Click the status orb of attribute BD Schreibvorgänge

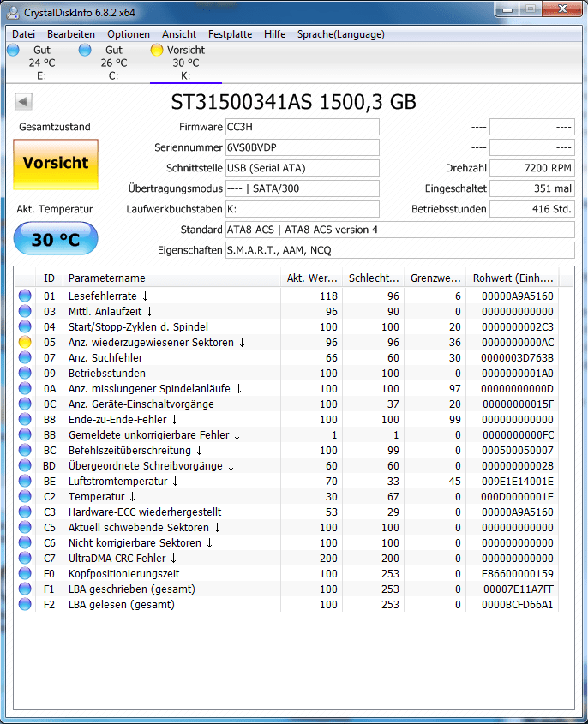point(25,465)
